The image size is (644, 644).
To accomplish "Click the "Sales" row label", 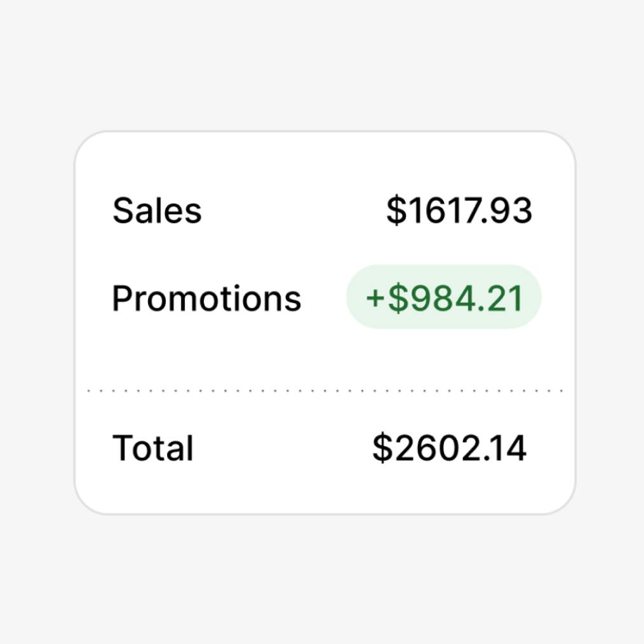I will point(157,210).
